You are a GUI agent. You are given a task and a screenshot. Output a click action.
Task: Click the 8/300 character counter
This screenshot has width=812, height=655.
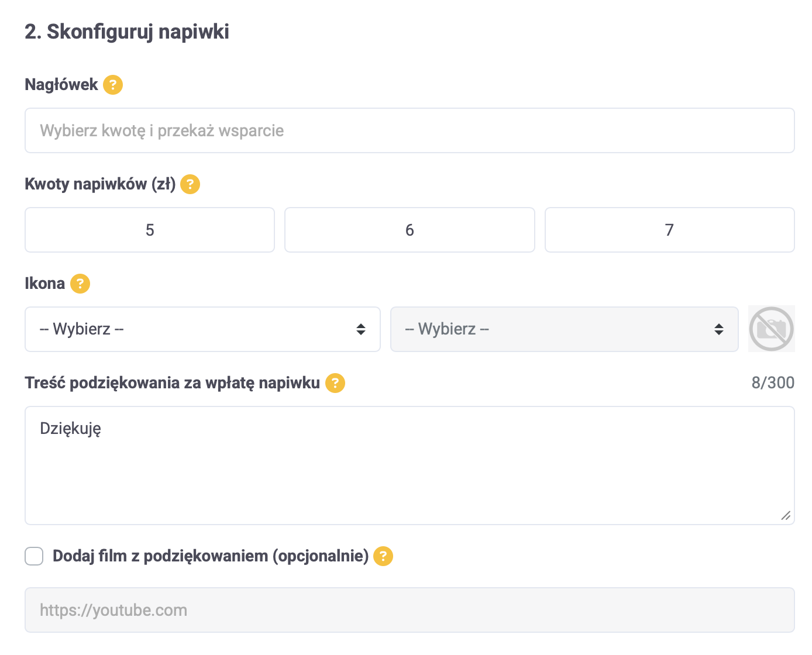tap(773, 383)
